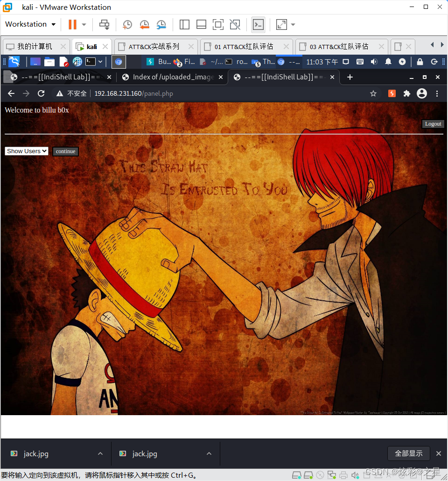Switch to the 03 ATT&CK红队评估 tab
This screenshot has height=481, width=448.
click(339, 47)
